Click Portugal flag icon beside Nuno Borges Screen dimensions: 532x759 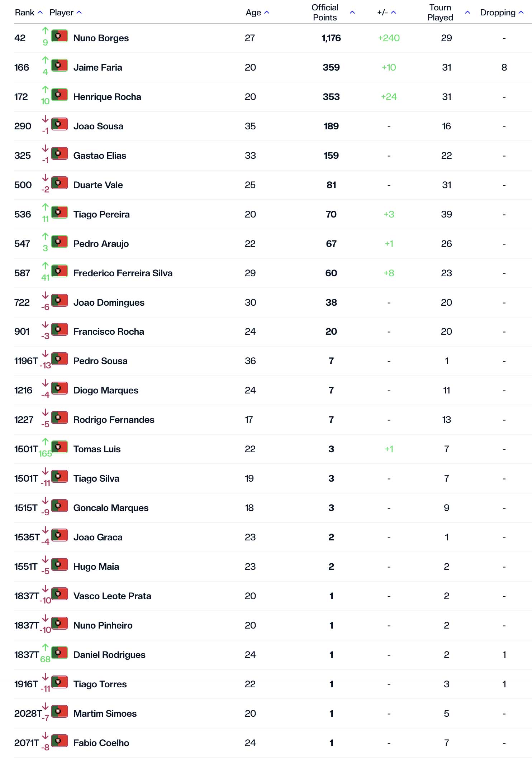click(x=60, y=36)
